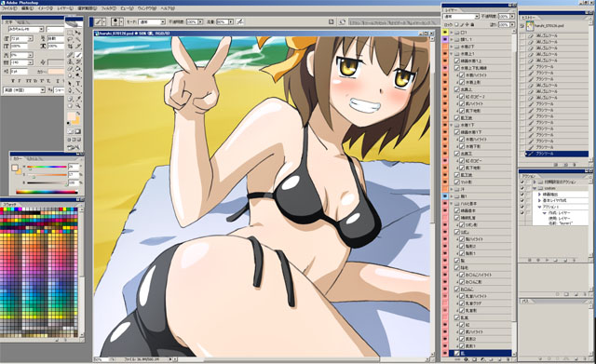This screenshot has width=596, height=364.
Task: Select the Type tool in the toolbox
Action: point(78,84)
